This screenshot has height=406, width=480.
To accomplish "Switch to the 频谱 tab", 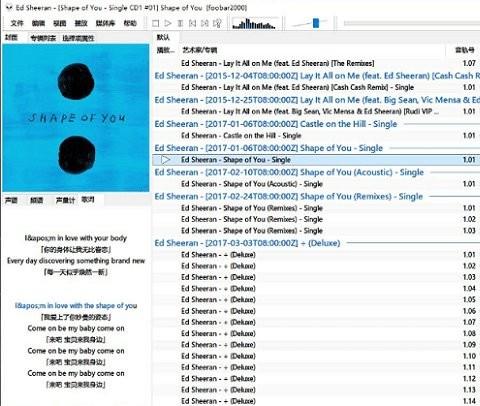I will point(37,200).
